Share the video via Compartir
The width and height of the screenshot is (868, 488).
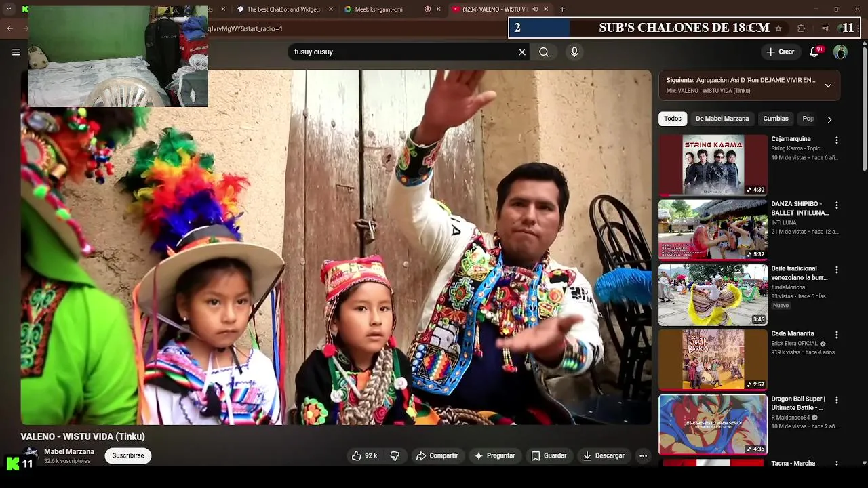(437, 456)
